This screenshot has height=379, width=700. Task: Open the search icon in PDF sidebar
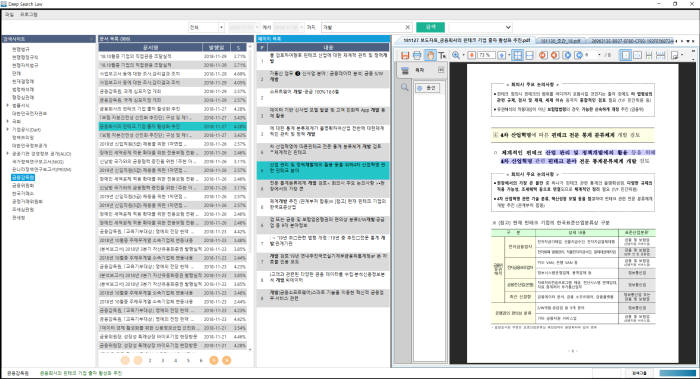pos(404,87)
